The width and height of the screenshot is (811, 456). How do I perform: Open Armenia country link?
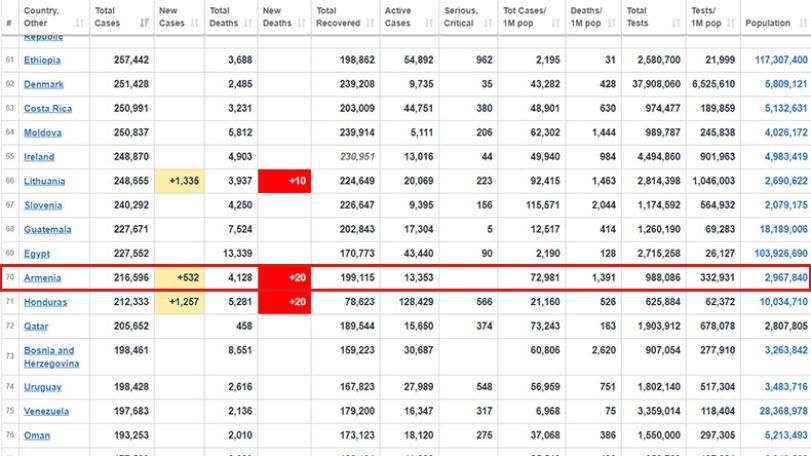(42, 278)
